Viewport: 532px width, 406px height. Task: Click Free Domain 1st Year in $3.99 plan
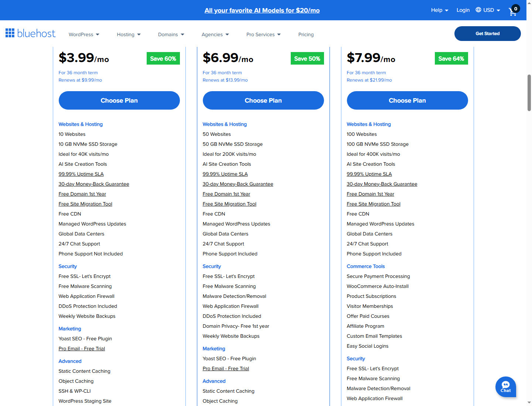tap(82, 194)
